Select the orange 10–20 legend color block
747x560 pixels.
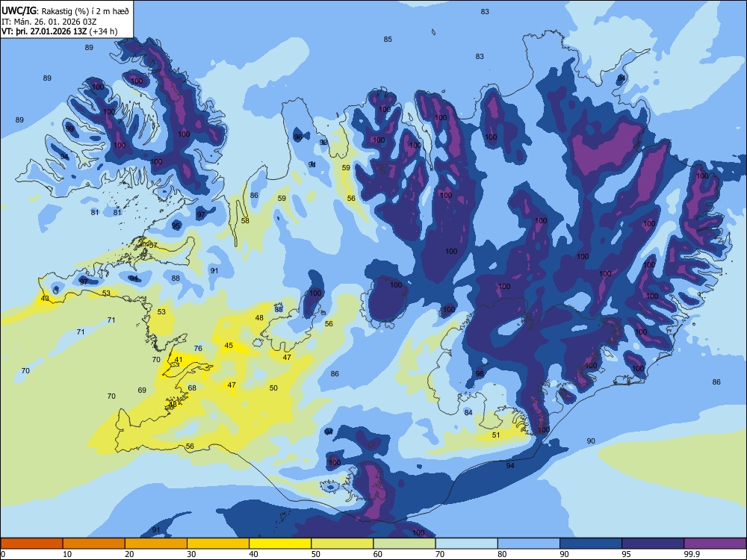tap(94, 544)
